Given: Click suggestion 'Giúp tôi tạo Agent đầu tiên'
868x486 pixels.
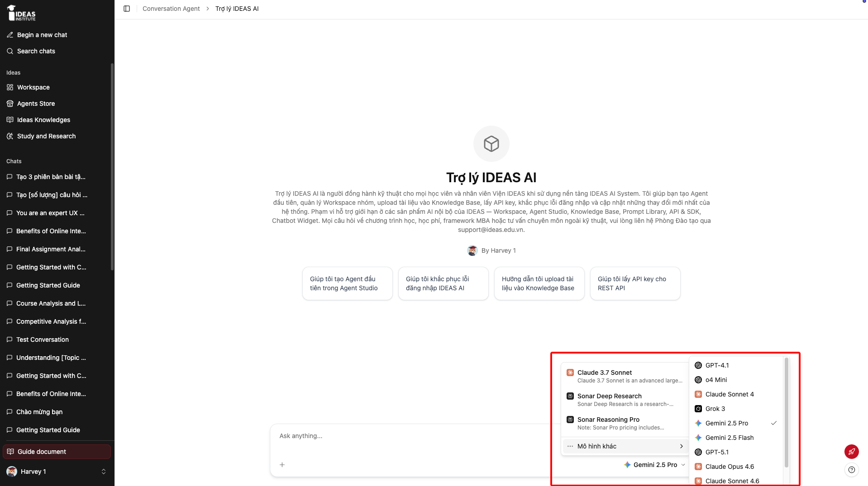Looking at the screenshot, I should pyautogui.click(x=347, y=283).
